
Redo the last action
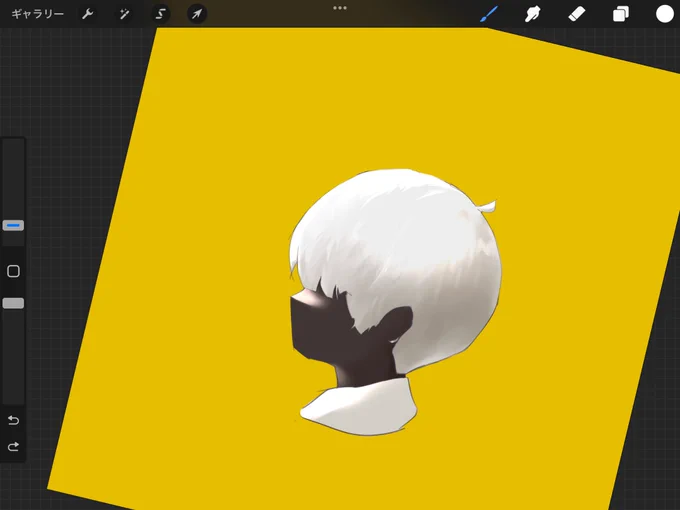tap(13, 446)
